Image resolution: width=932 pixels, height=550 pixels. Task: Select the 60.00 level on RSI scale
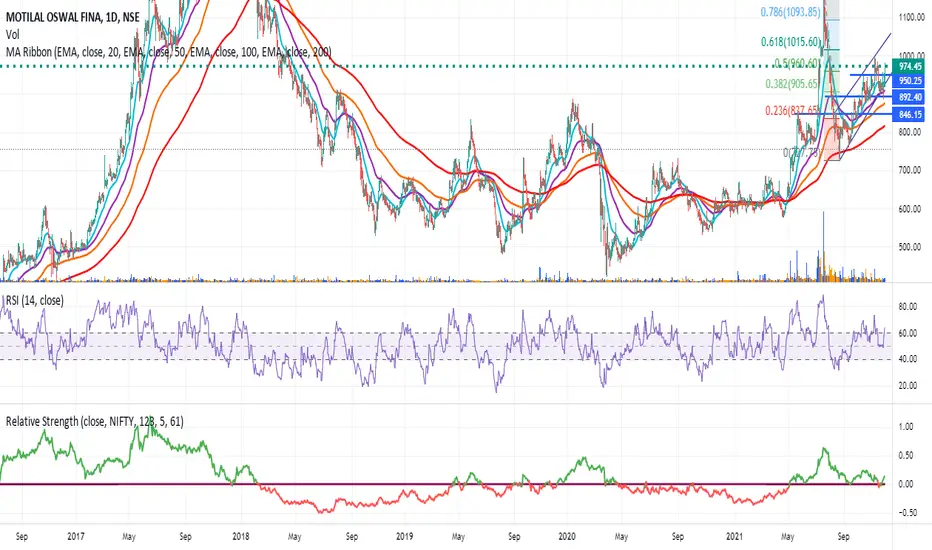click(908, 334)
